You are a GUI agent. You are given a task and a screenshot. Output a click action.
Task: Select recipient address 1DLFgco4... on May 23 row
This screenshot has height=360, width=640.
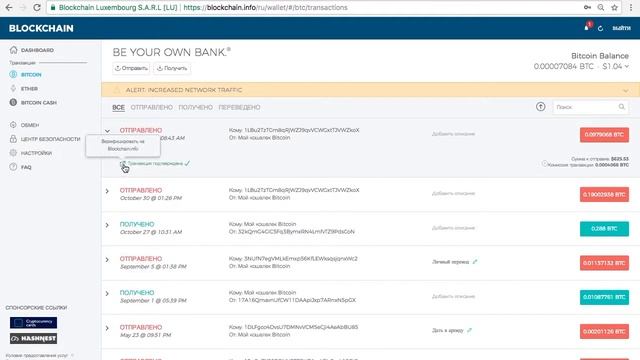[301, 327]
